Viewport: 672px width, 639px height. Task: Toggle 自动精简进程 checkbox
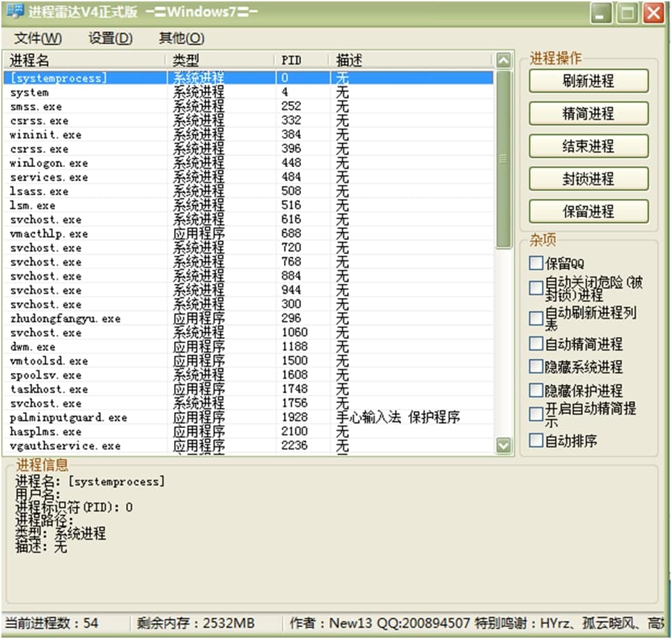[536, 344]
